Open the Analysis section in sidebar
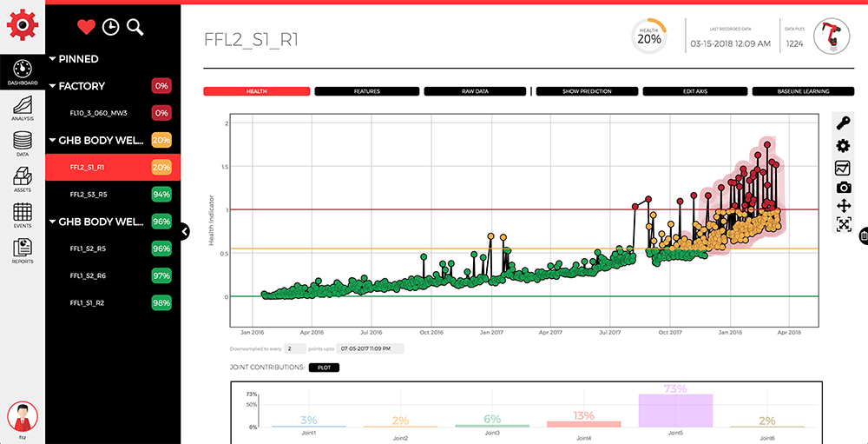The image size is (868, 444). 23,106
